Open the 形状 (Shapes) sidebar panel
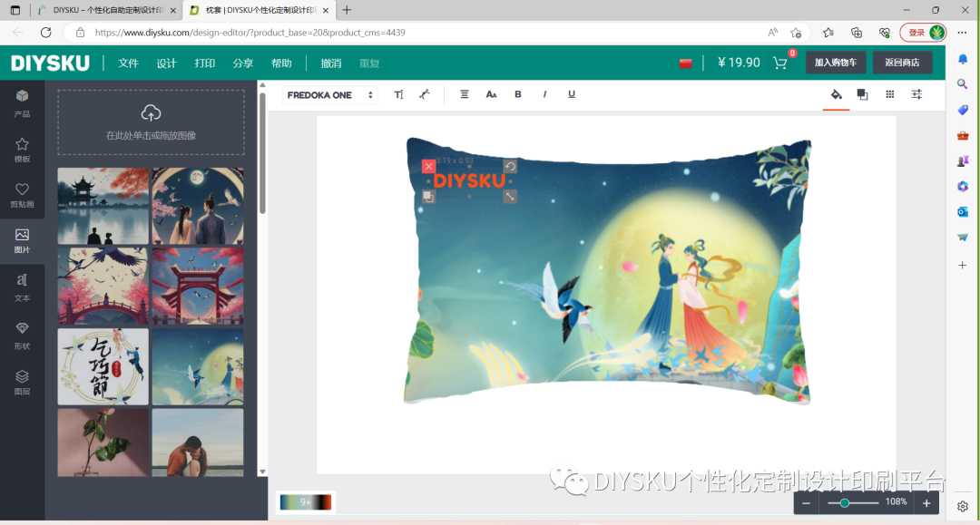980x525 pixels. [x=22, y=335]
